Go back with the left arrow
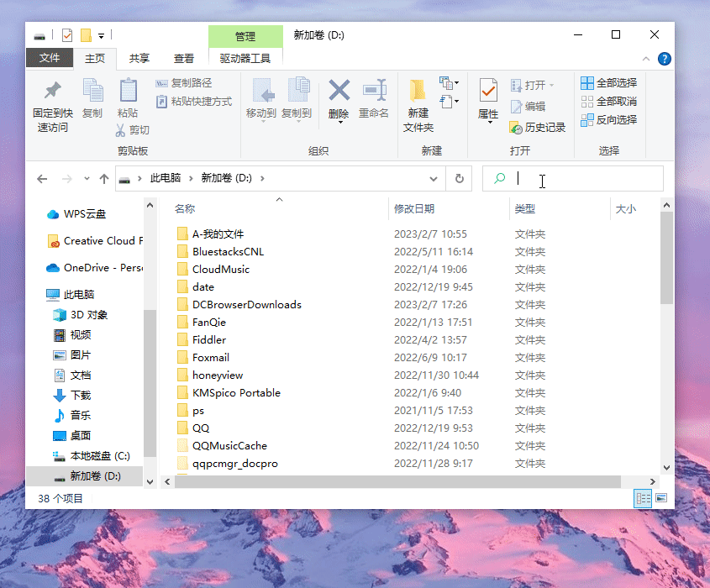 pyautogui.click(x=42, y=179)
